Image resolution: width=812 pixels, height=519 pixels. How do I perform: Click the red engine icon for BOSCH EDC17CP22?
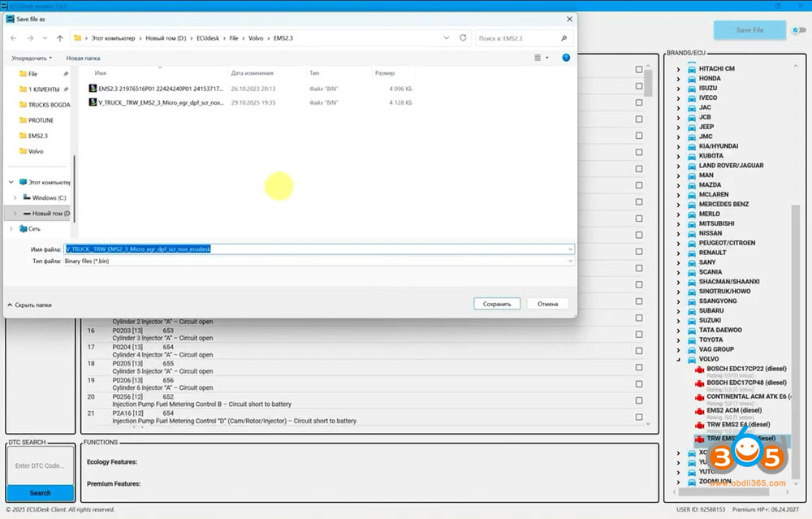(x=698, y=370)
